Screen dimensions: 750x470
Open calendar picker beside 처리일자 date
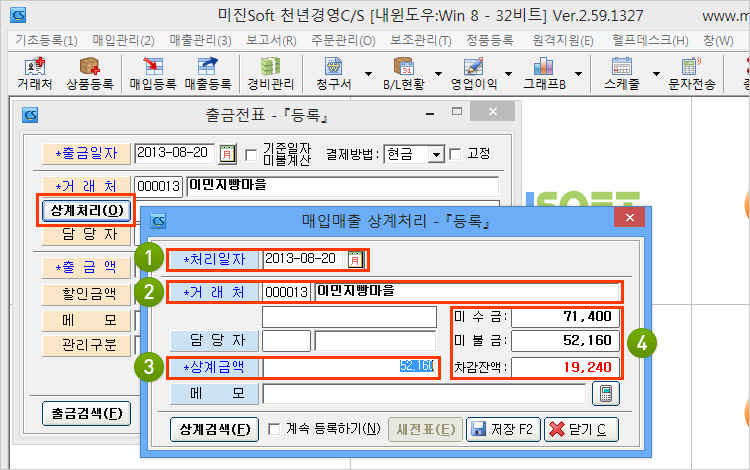point(355,260)
